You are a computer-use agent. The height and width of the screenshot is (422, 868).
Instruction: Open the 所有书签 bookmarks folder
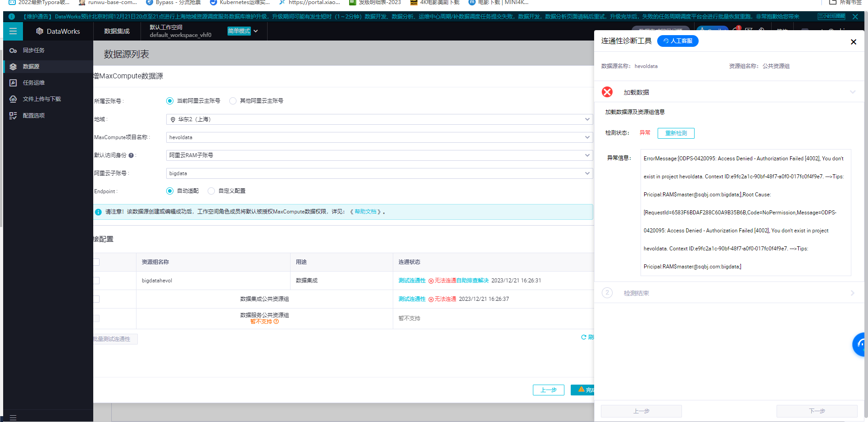[845, 2]
